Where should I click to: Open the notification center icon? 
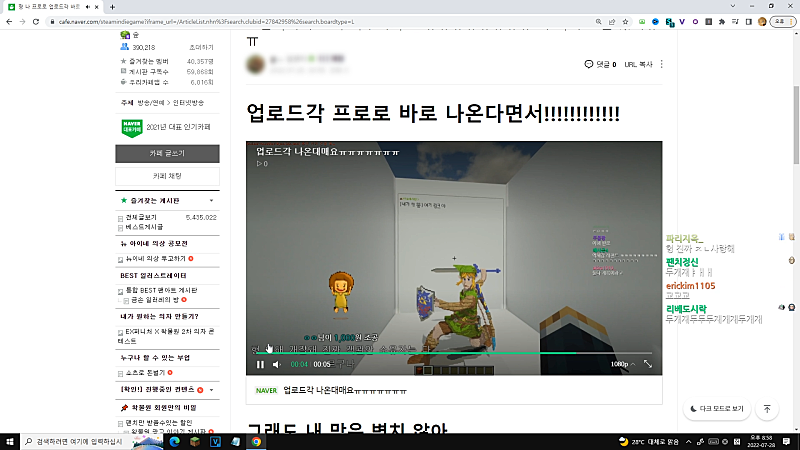click(x=786, y=441)
